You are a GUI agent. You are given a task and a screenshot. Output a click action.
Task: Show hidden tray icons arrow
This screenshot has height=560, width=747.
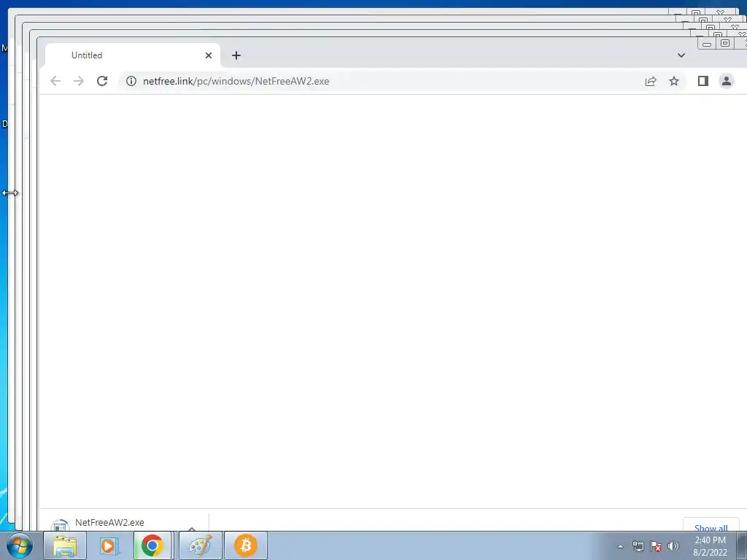(x=620, y=546)
